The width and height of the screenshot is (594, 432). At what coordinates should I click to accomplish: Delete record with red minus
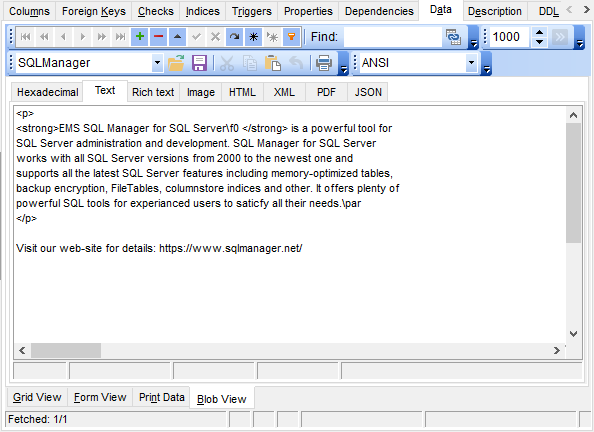pos(158,37)
